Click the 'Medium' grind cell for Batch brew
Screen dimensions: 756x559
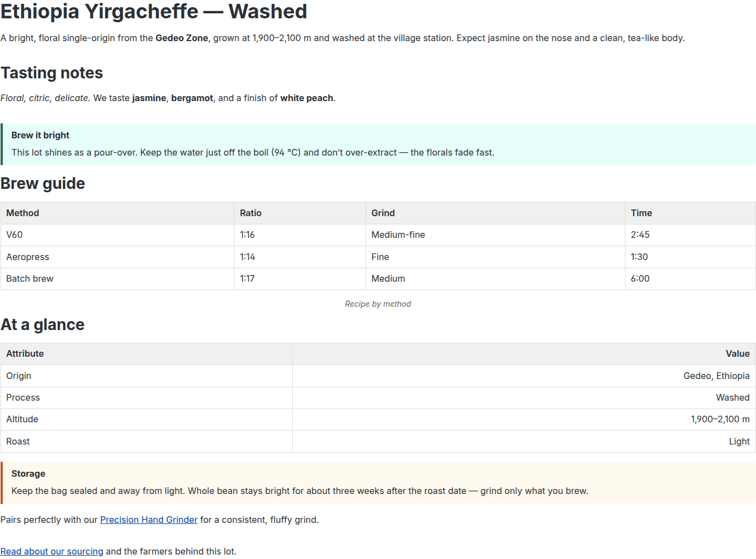coord(495,279)
